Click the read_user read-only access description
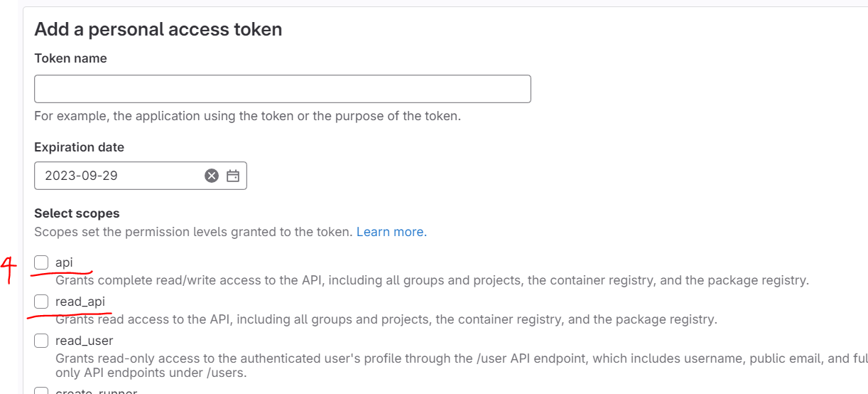This screenshot has width=868, height=394. (455, 358)
